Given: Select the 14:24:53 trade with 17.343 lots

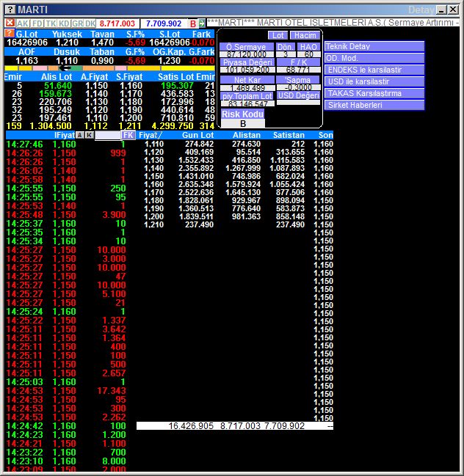Looking at the screenshot, I should pos(66,391).
